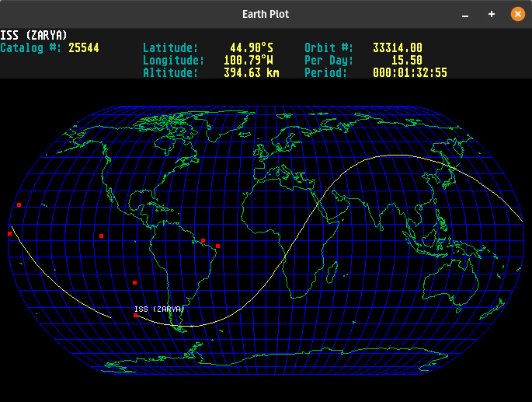Viewport: 532px width, 402px height.
Task: Click the red ISS position marker on the map
Action: pyautogui.click(x=135, y=316)
